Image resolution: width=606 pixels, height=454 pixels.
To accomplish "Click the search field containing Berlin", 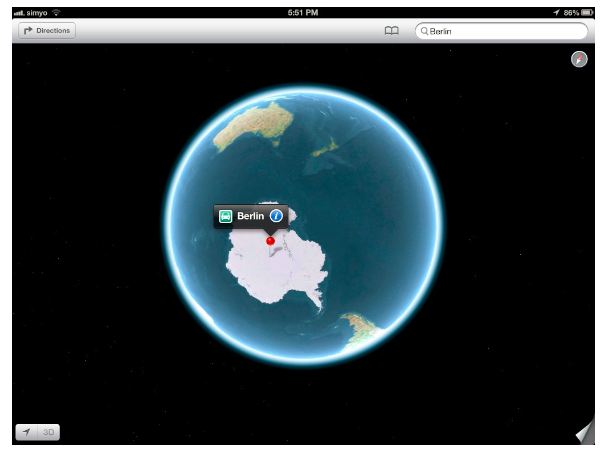I will click(x=505, y=31).
